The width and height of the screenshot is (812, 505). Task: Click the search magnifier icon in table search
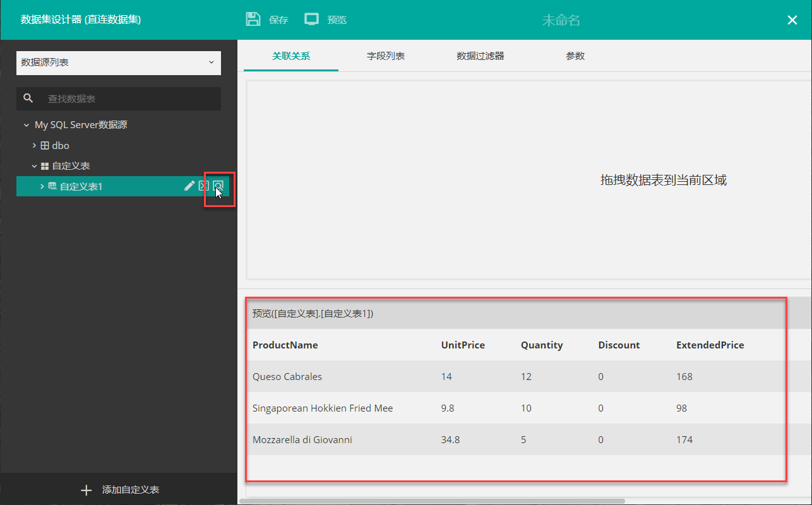[x=28, y=98]
